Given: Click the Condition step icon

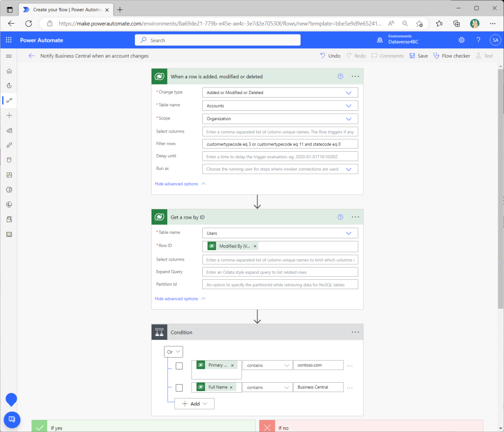Looking at the screenshot, I should pos(159,332).
